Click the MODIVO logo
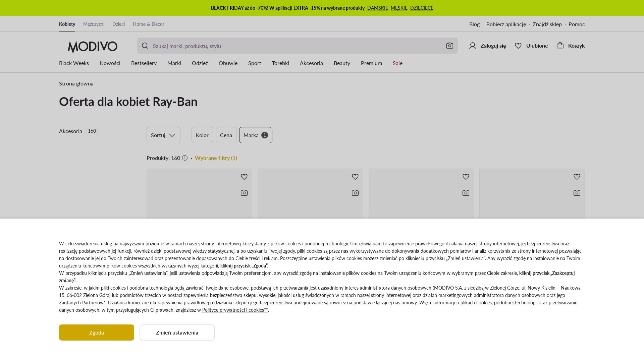 click(93, 47)
